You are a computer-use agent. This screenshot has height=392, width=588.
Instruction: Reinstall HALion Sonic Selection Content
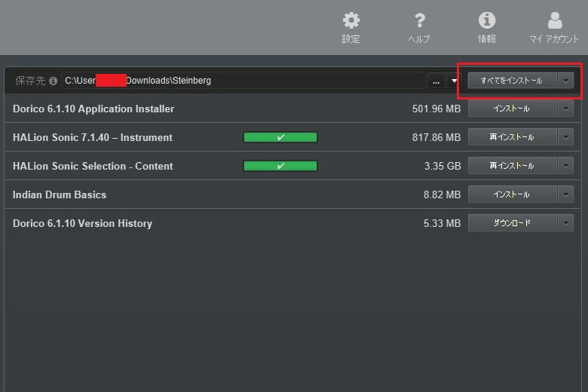[512, 166]
